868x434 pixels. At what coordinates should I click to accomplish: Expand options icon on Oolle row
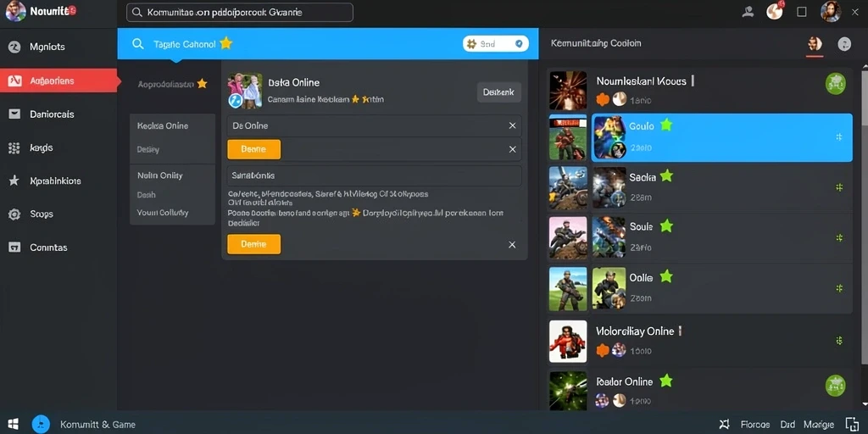[x=839, y=288]
